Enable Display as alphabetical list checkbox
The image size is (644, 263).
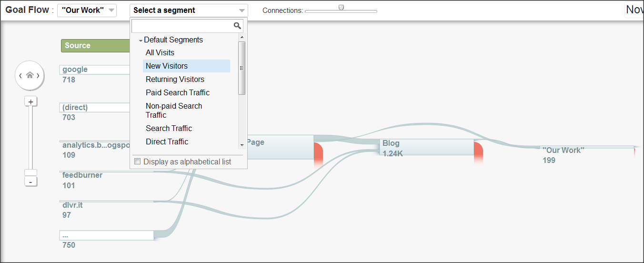[x=138, y=162]
